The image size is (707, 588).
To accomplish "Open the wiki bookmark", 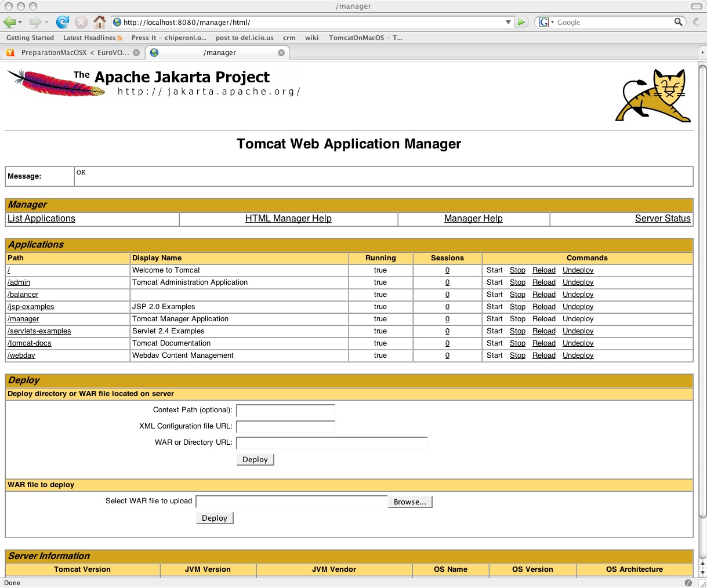I will pos(312,38).
